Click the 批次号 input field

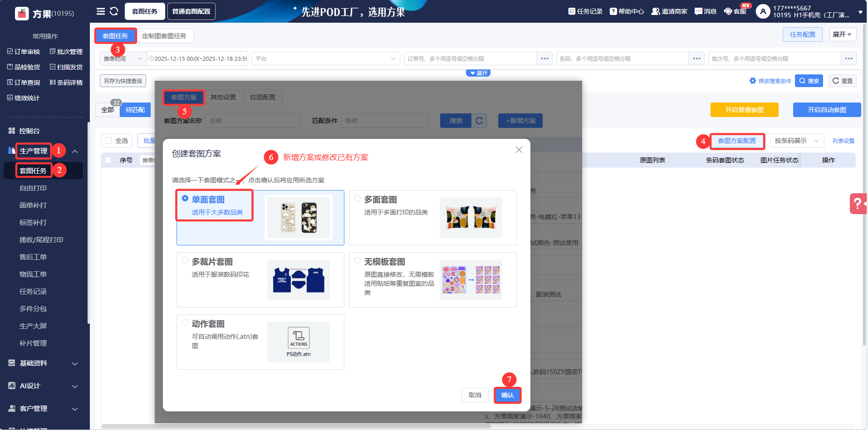[775, 59]
